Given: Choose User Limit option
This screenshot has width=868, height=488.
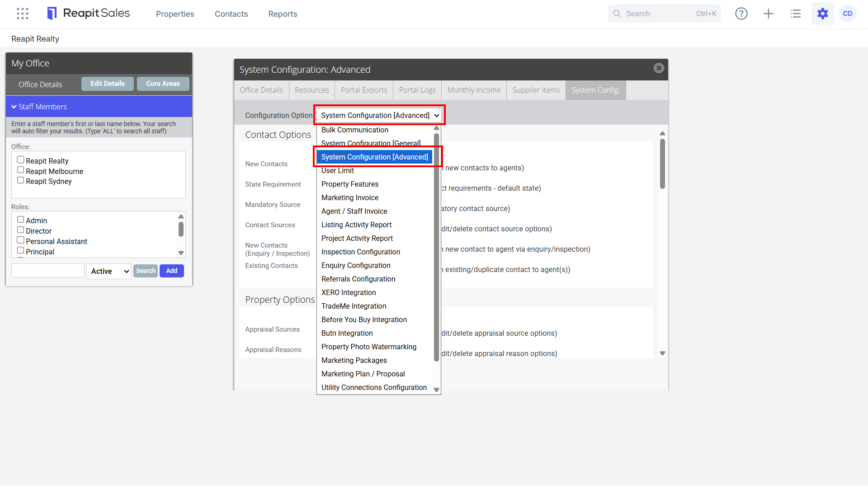Looking at the screenshot, I should pos(375,170).
